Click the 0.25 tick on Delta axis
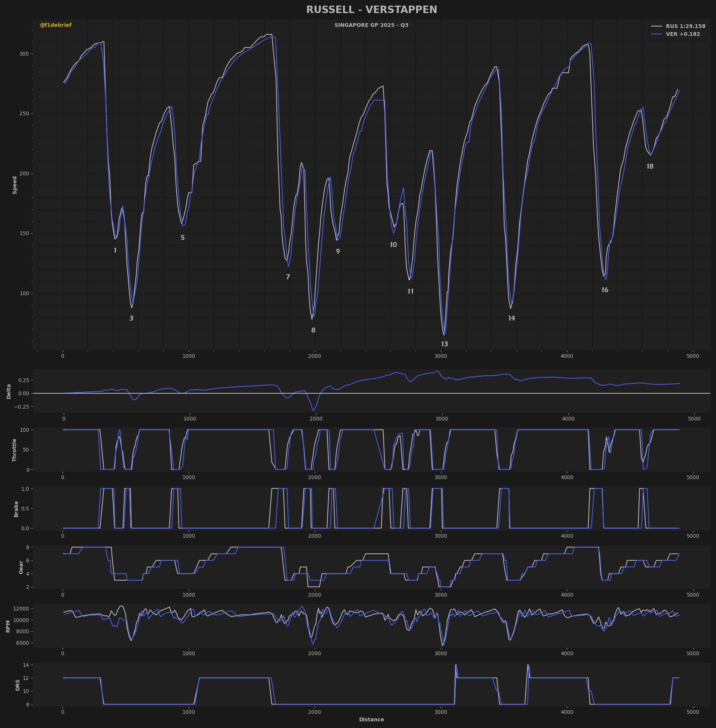This screenshot has width=716, height=728. click(x=23, y=380)
